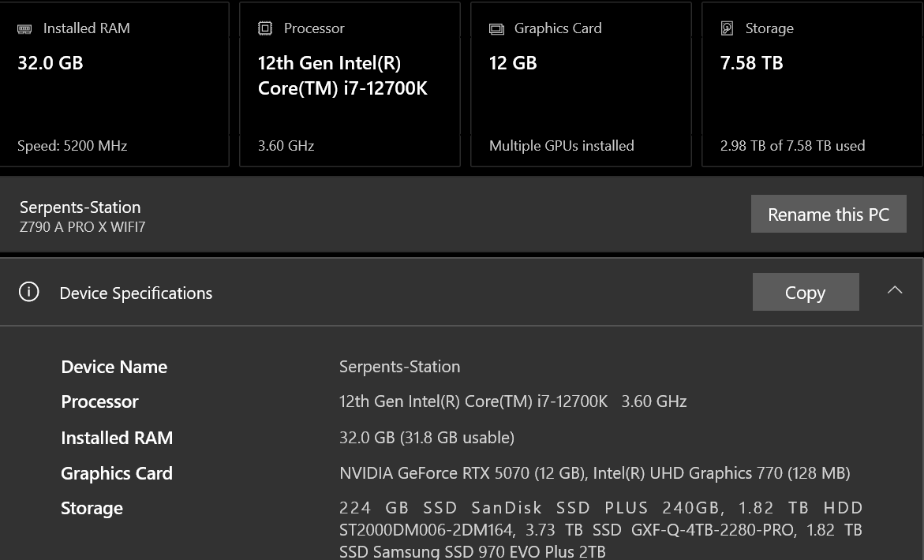This screenshot has width=924, height=560.
Task: Open the Installed RAM 32.0 GB card
Action: [x=114, y=84]
